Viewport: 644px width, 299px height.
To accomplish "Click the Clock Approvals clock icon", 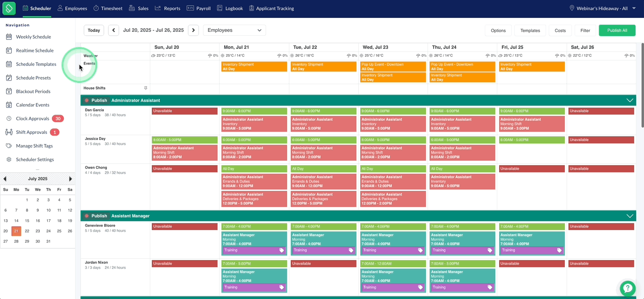I will coord(9,119).
